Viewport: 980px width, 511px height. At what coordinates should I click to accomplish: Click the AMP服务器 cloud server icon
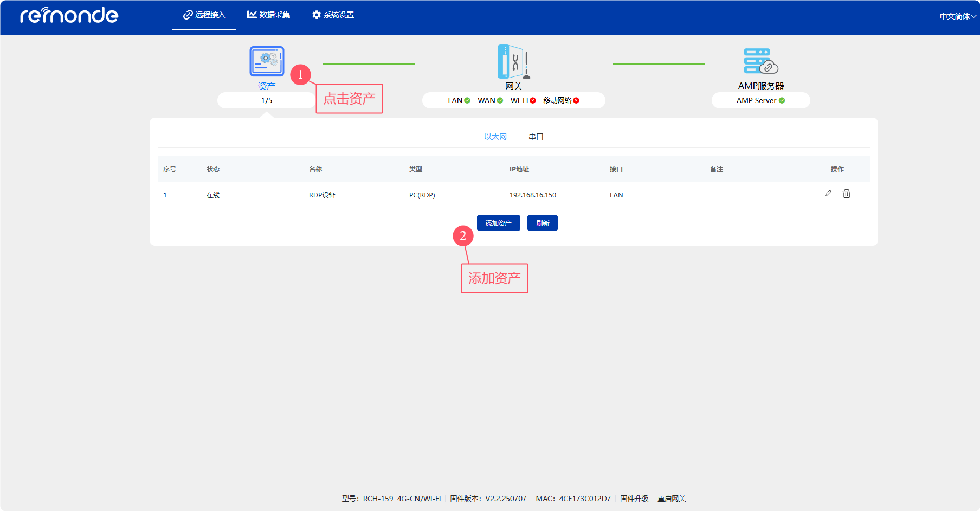[x=760, y=61]
